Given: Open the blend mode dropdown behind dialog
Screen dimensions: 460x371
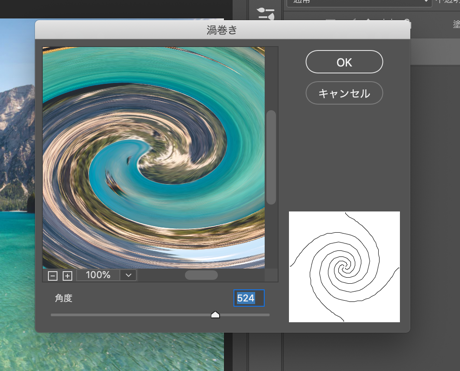Looking at the screenshot, I should click(x=359, y=2).
